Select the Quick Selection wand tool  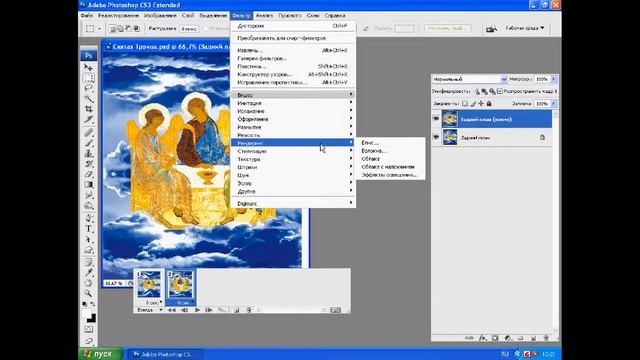click(89, 99)
